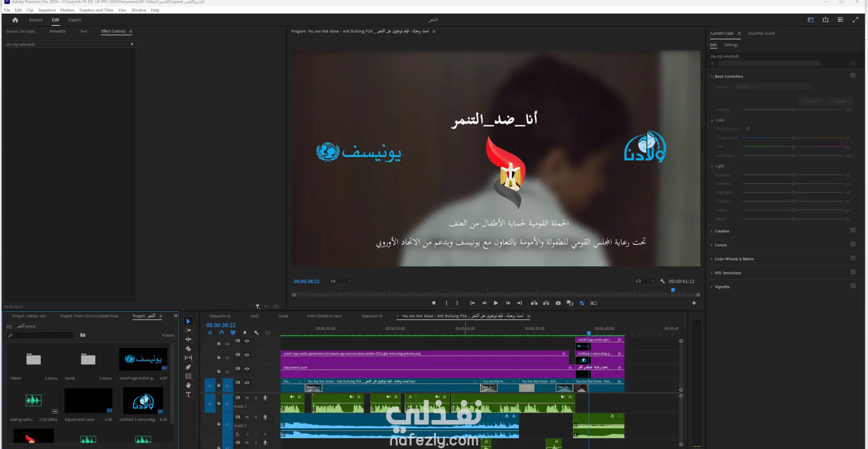Step back one frame
Viewport: 868px width, 449px height.
tap(484, 303)
